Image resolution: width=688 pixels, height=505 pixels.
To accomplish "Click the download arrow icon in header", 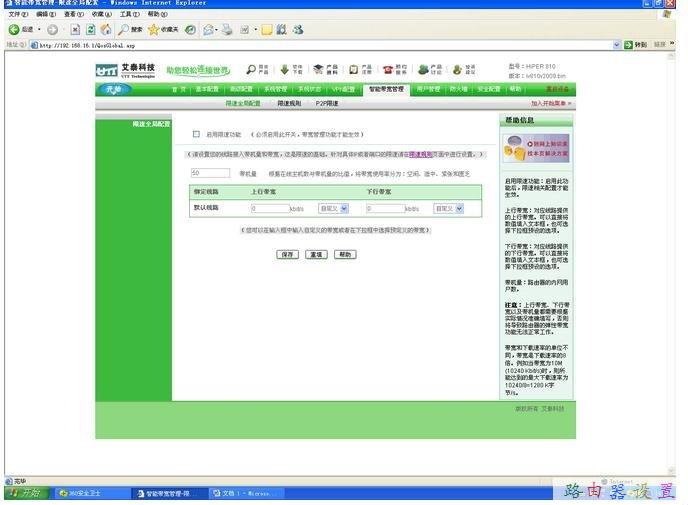I will (284, 70).
